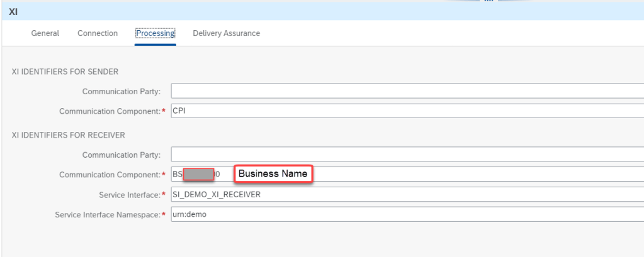Switch to the General tab

coord(45,33)
